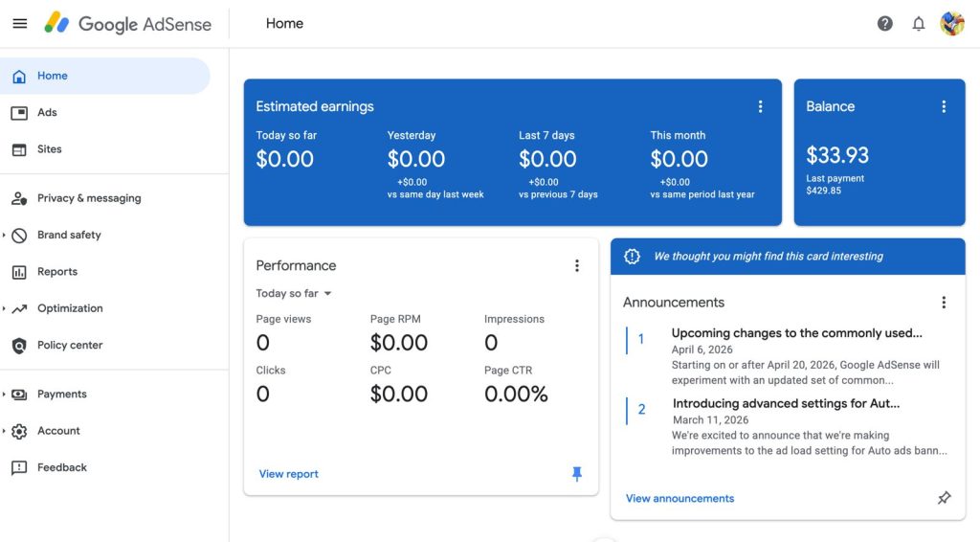Open the 'Upcoming changes' announcement

pyautogui.click(x=796, y=333)
